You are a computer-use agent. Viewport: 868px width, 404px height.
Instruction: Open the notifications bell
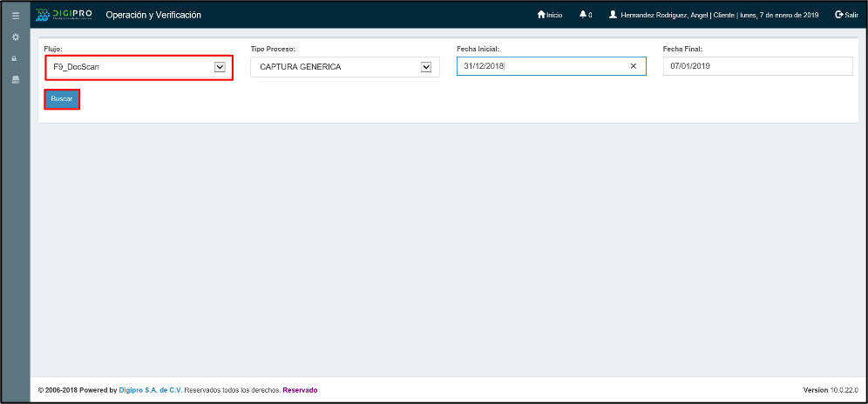(584, 15)
